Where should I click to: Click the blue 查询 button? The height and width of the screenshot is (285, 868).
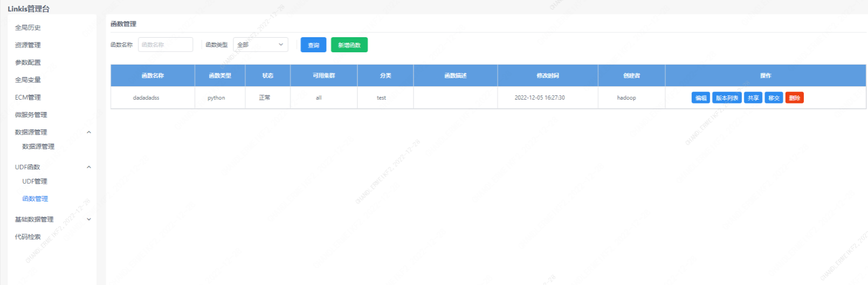(313, 45)
